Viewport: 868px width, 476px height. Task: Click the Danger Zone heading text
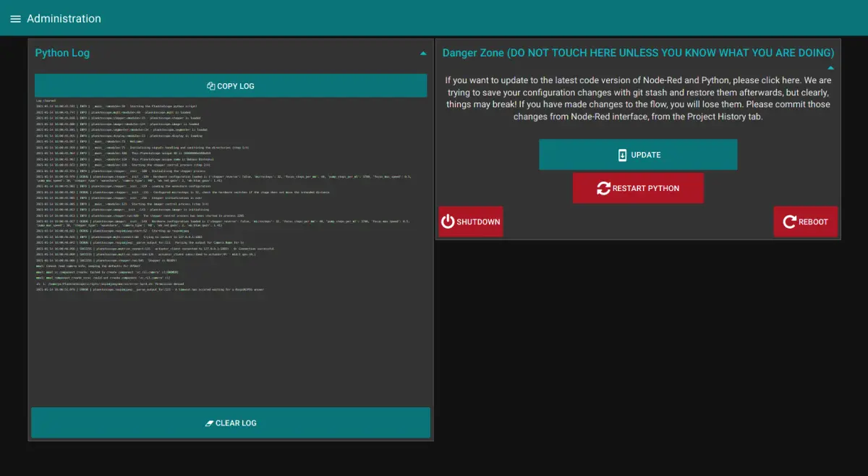click(x=637, y=53)
